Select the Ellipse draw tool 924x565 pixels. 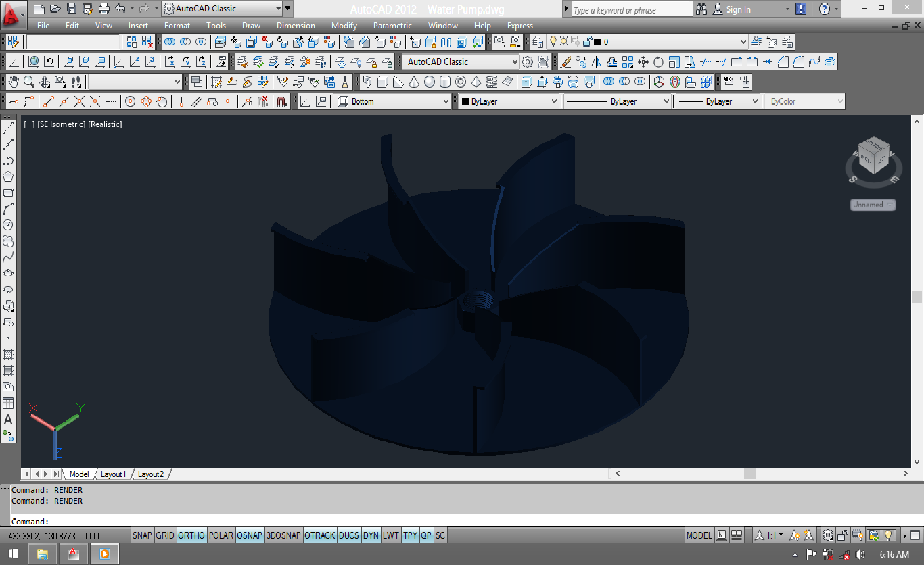tap(8, 274)
